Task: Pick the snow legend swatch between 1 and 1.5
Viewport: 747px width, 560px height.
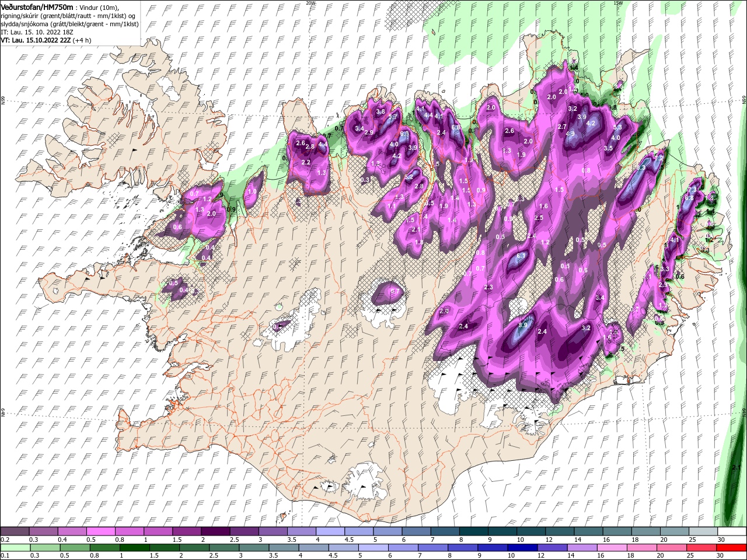Action: (x=158, y=531)
